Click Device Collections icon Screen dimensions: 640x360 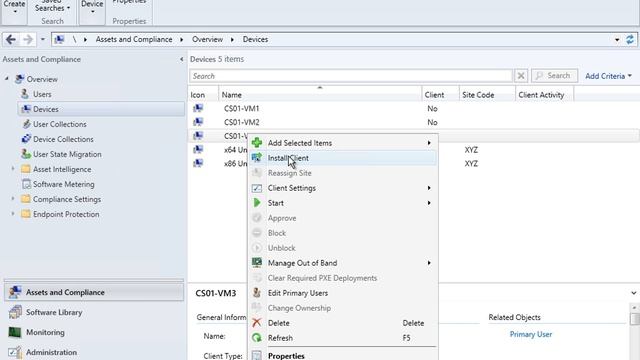point(26,139)
